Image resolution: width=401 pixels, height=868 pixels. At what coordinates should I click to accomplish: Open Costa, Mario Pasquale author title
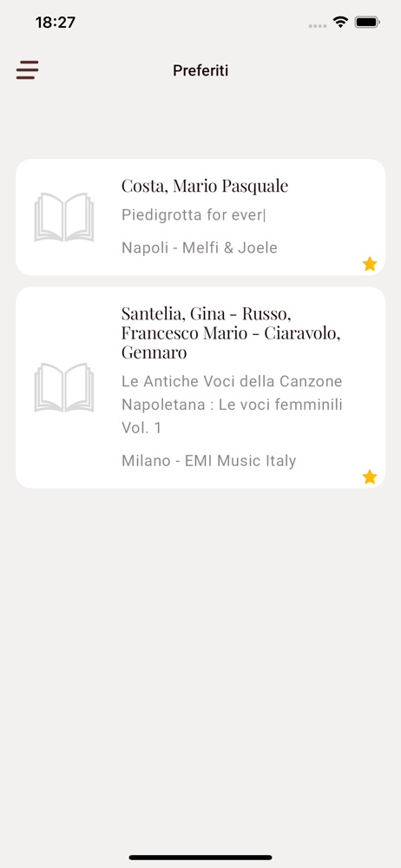pyautogui.click(x=204, y=186)
